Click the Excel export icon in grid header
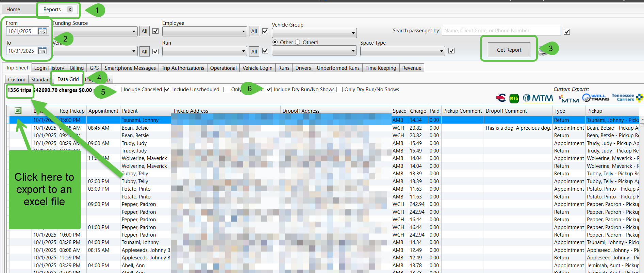 tap(18, 111)
